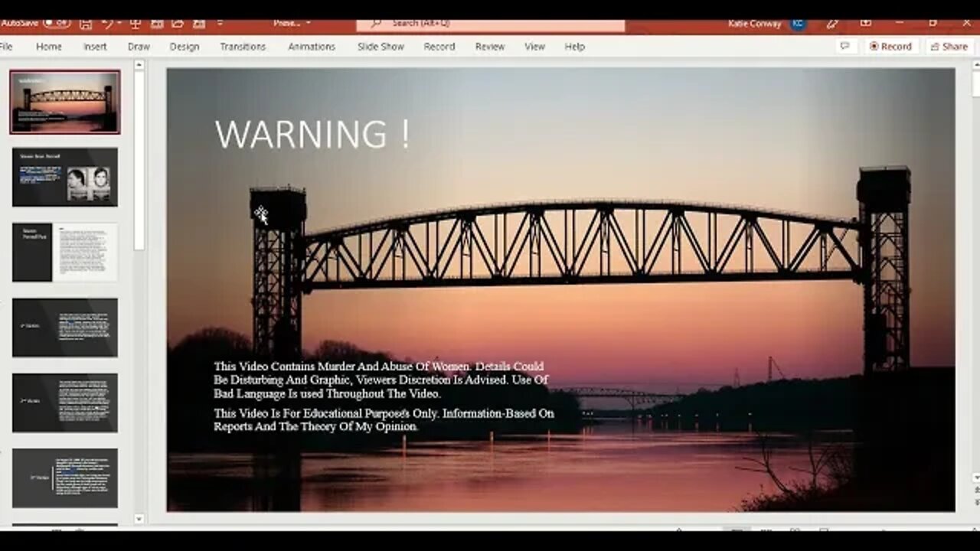980x551 pixels.
Task: Select the Transitions tab
Action: click(x=243, y=47)
